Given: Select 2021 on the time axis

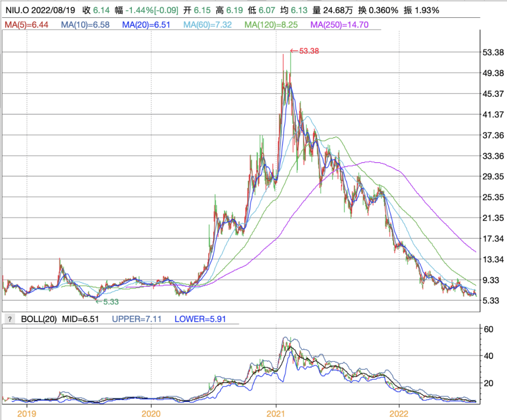Looking at the screenshot, I should 276,413.
